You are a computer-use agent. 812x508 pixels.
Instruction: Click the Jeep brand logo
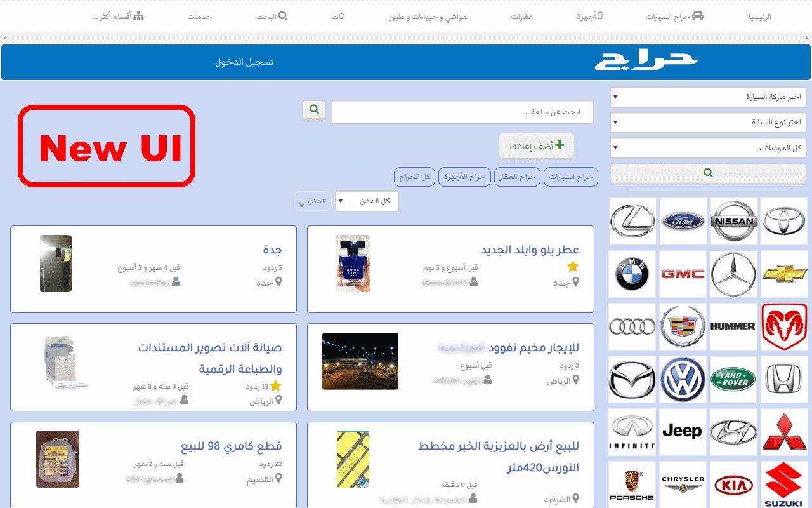click(x=683, y=431)
